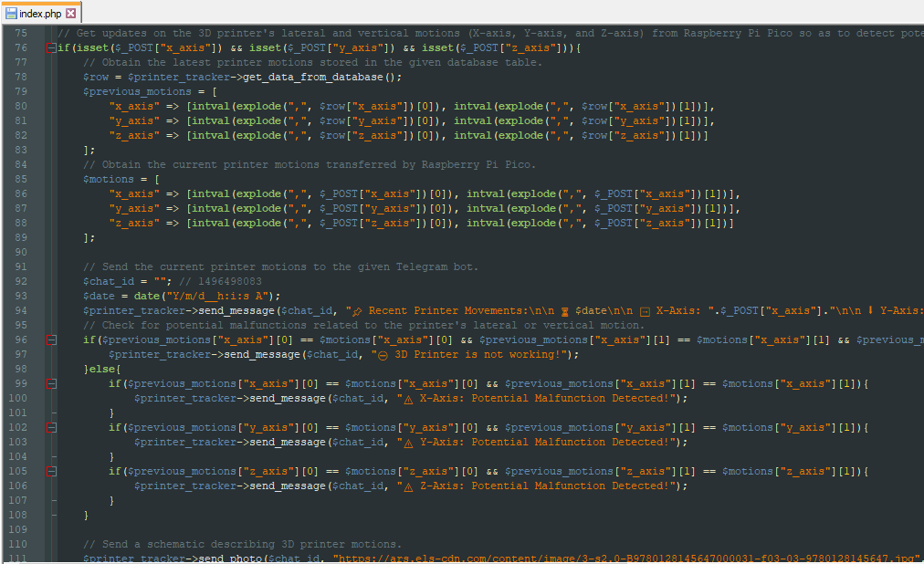Click the blue save disk icon on index.php tab
Image resolution: width=924 pixels, height=564 pixels.
click(11, 14)
